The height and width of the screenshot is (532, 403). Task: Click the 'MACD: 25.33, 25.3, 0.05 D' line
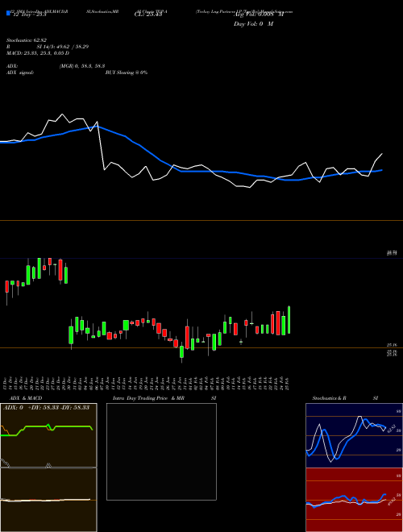(x=38, y=53)
